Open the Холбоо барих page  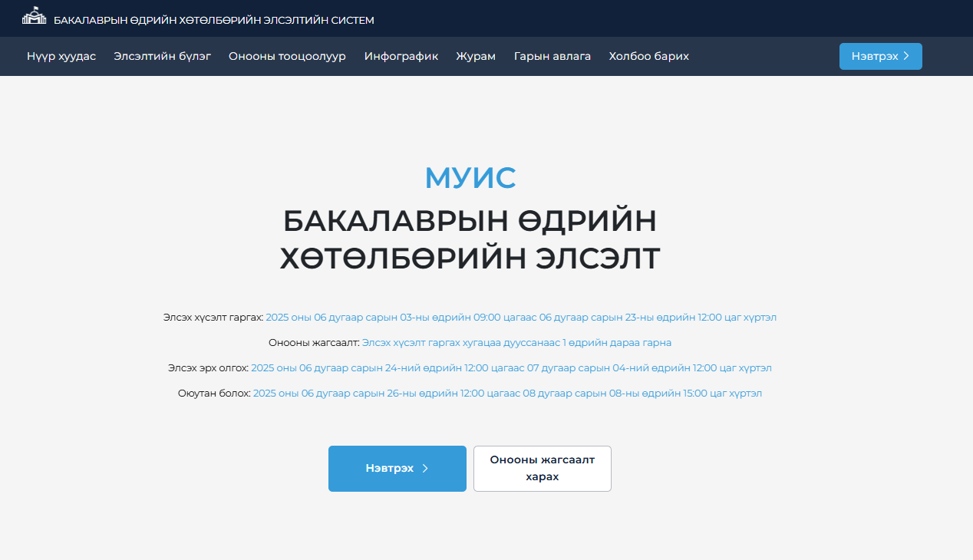point(649,56)
